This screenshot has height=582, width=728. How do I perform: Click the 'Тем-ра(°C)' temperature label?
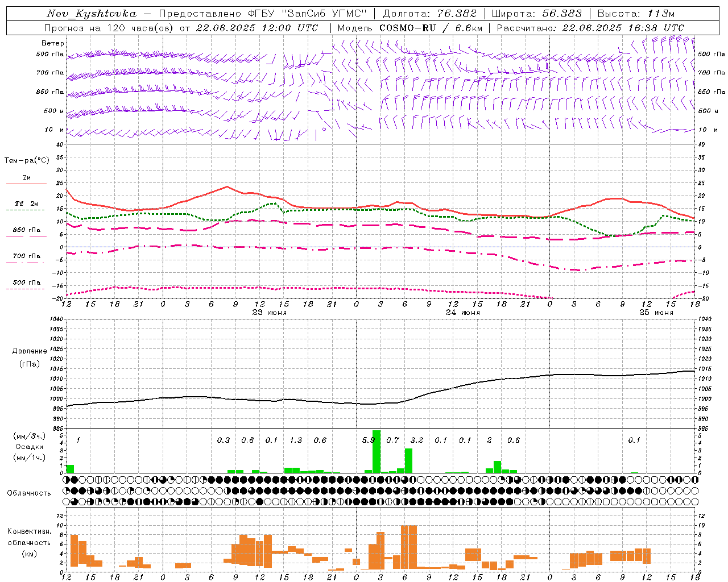27,161
